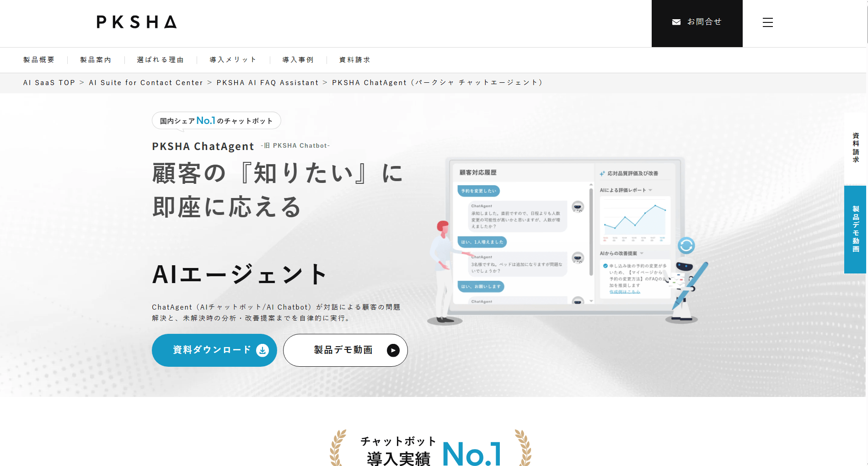868x466 pixels.
Task: Open 製品案内 nav item
Action: pos(96,60)
